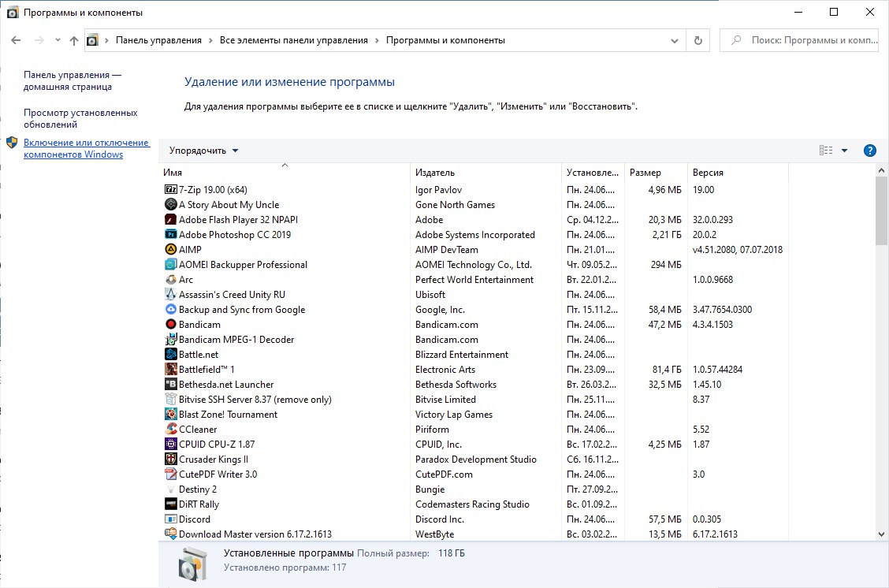Click the Battle.net icon

[171, 355]
